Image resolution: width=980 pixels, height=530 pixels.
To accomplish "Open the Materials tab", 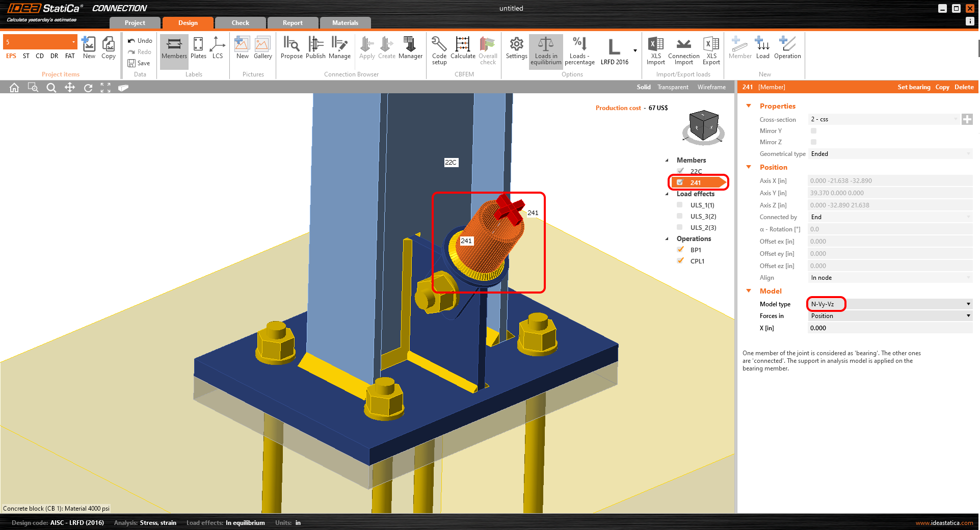I will [x=345, y=22].
